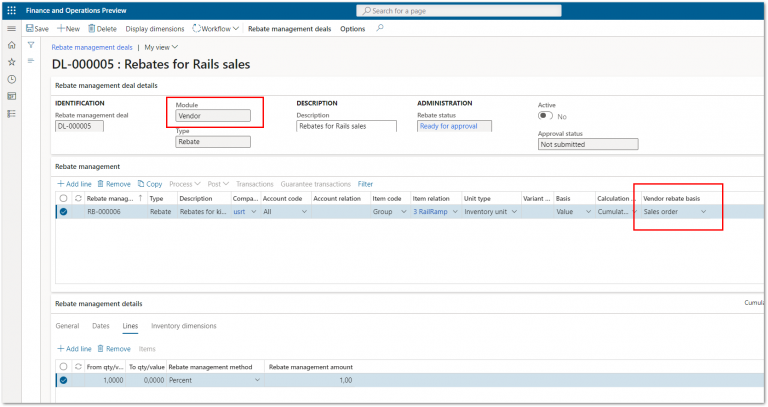Open the Post dropdown
Image resolution: width=768 pixels, height=407 pixels.
218,184
